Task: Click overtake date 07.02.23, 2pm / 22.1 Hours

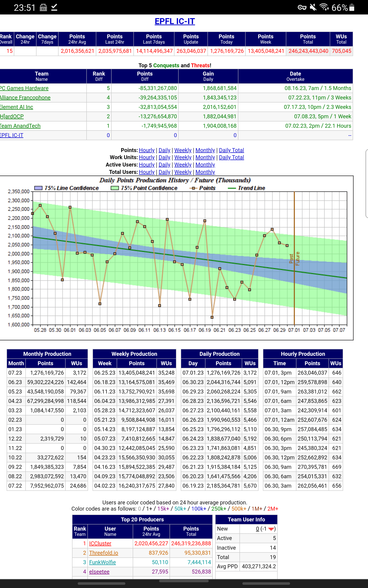Action: (x=318, y=126)
